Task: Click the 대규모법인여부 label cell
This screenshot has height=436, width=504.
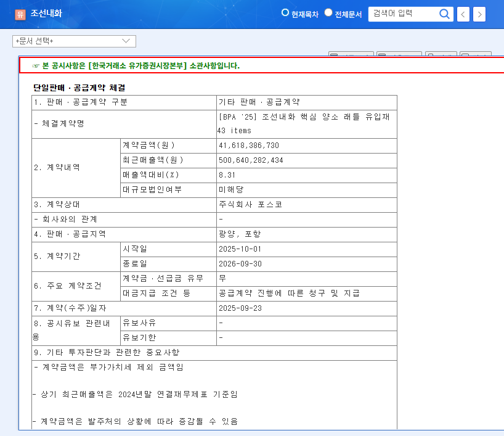Action: pyautogui.click(x=168, y=190)
